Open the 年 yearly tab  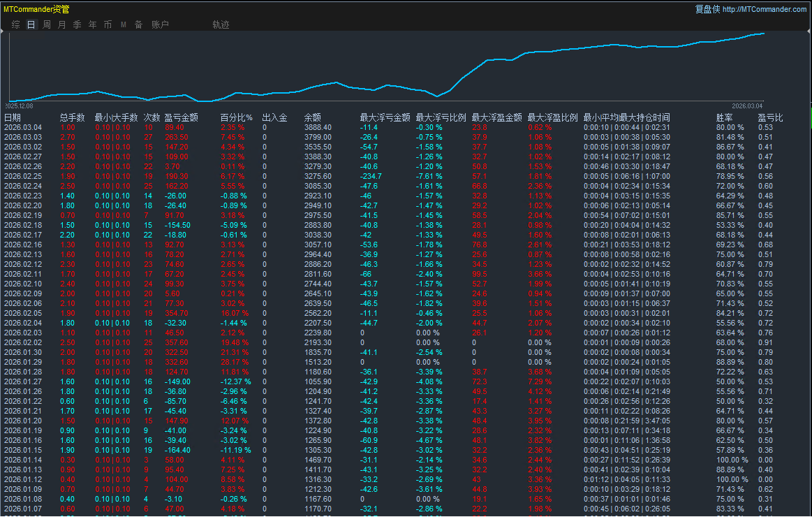pos(93,24)
